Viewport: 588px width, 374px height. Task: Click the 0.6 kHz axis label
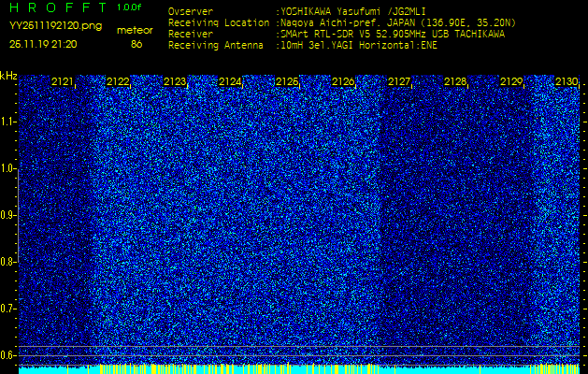[7, 355]
